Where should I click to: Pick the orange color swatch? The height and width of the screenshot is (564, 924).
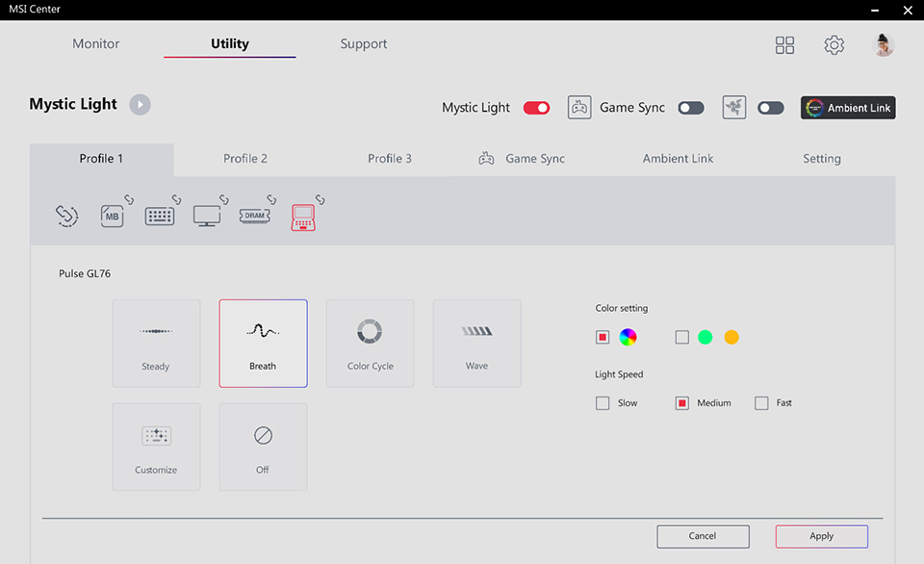(731, 337)
